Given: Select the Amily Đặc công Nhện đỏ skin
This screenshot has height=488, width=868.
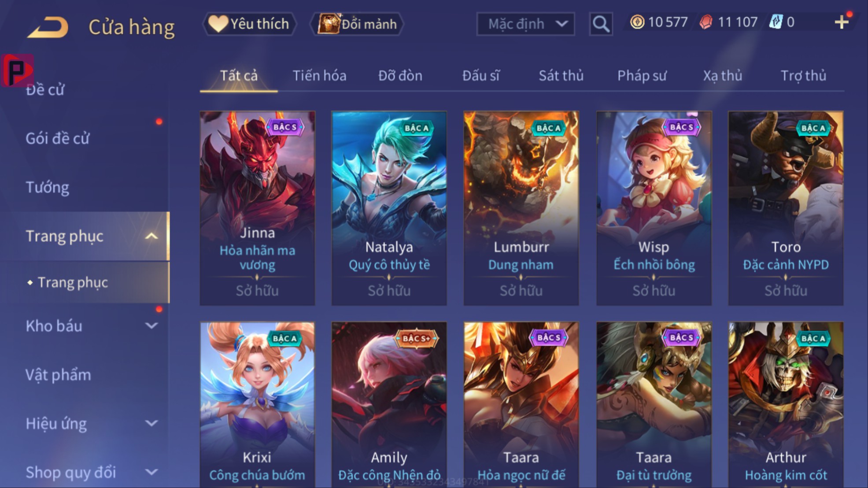Looking at the screenshot, I should tap(389, 405).
